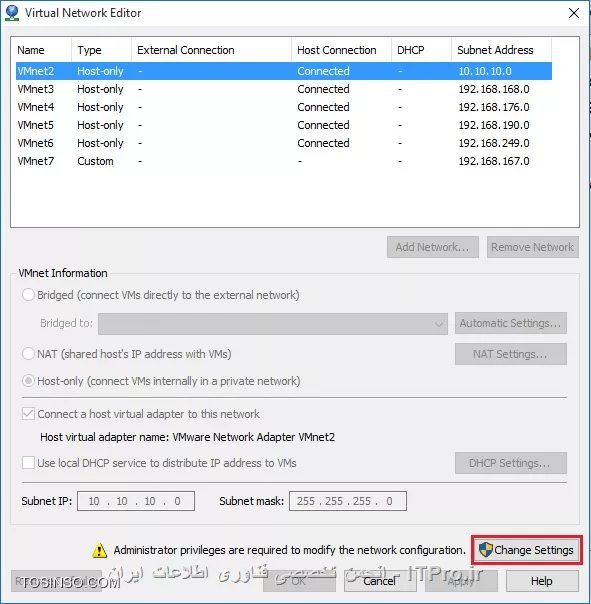Click the Apply button
591x604 pixels.
click(x=461, y=581)
